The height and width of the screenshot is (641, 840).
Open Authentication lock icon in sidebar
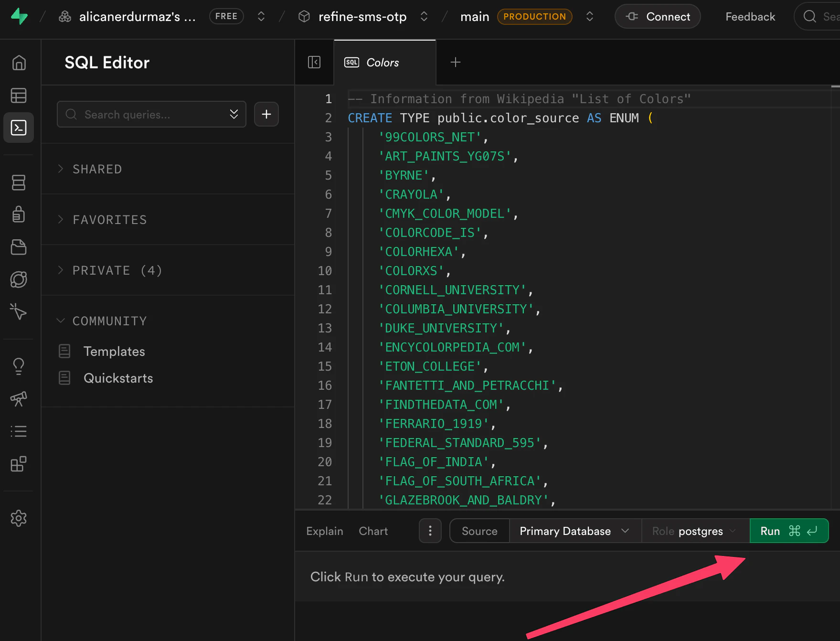pos(19,214)
